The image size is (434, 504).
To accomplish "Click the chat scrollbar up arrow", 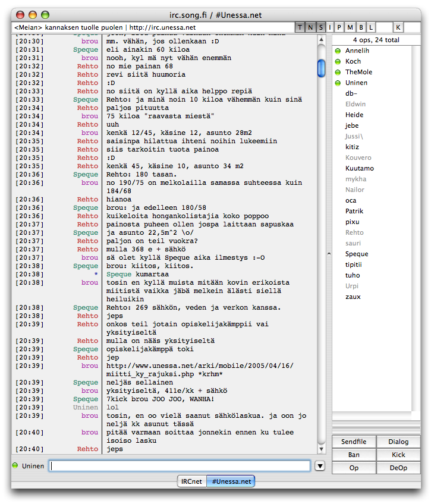I will coord(321,40).
